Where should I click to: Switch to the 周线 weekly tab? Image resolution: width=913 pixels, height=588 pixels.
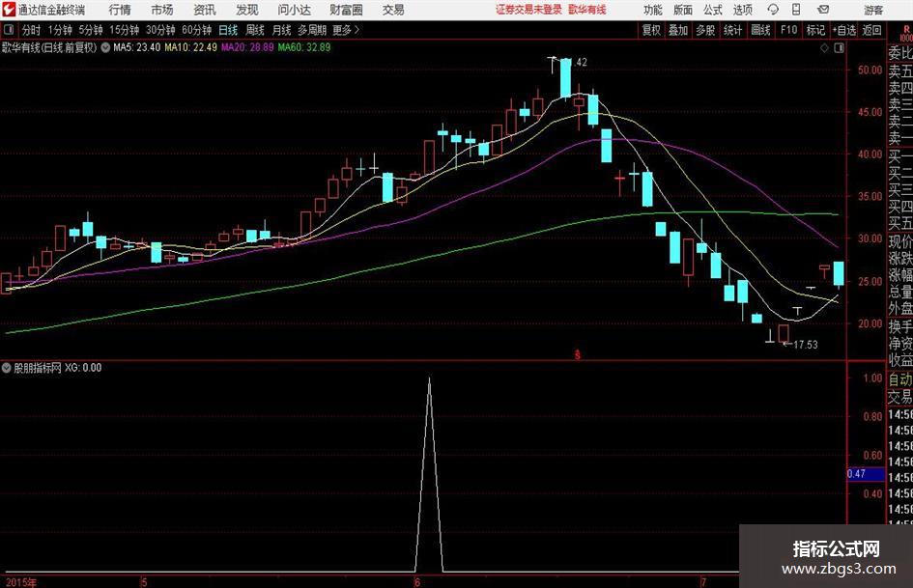(255, 30)
